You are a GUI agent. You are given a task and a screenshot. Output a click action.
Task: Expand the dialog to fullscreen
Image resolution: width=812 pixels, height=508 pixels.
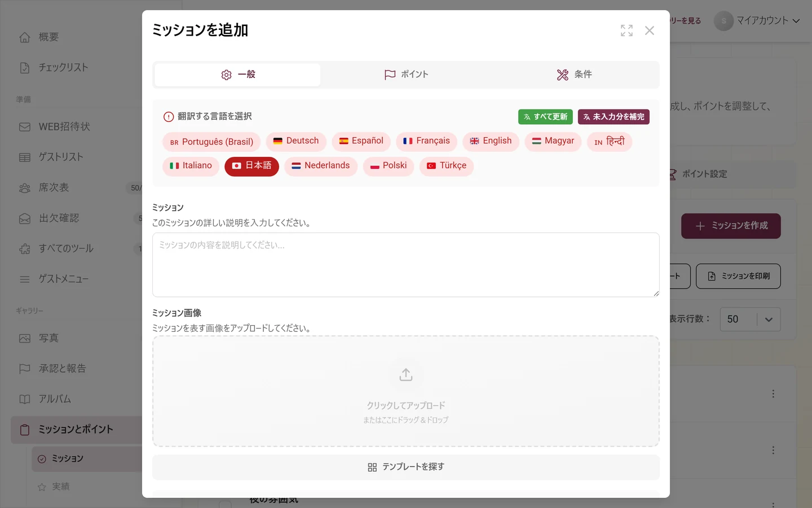(626, 30)
